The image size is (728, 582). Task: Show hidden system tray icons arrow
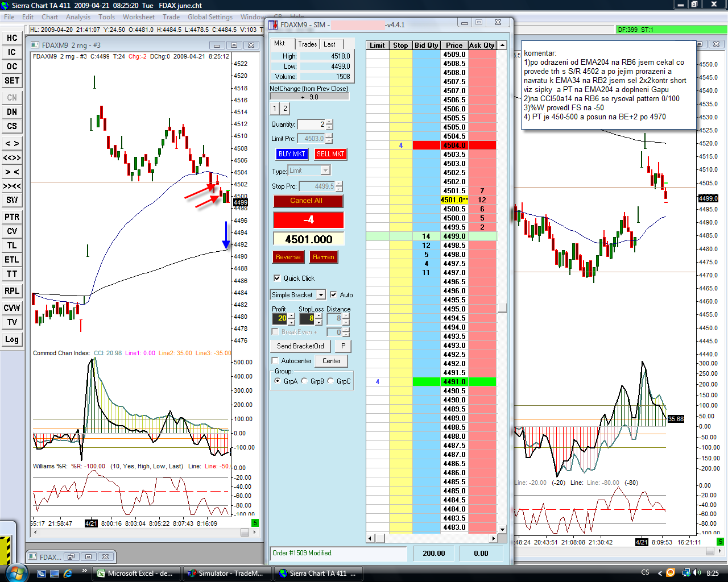pyautogui.click(x=660, y=573)
